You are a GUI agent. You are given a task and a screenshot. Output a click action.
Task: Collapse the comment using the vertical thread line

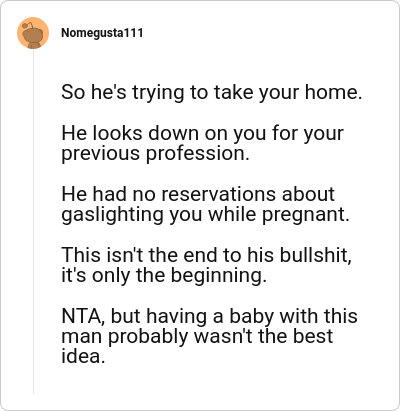pyautogui.click(x=33, y=222)
